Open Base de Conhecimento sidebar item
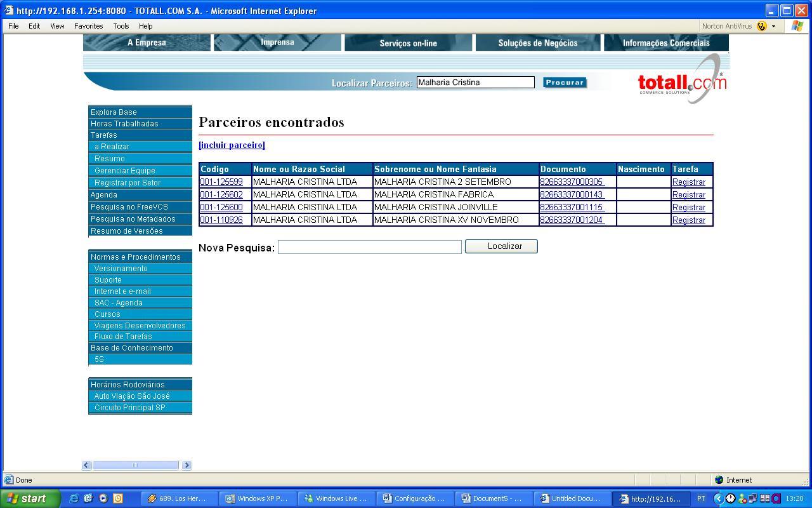Viewport: 812px width, 508px height. [140, 347]
